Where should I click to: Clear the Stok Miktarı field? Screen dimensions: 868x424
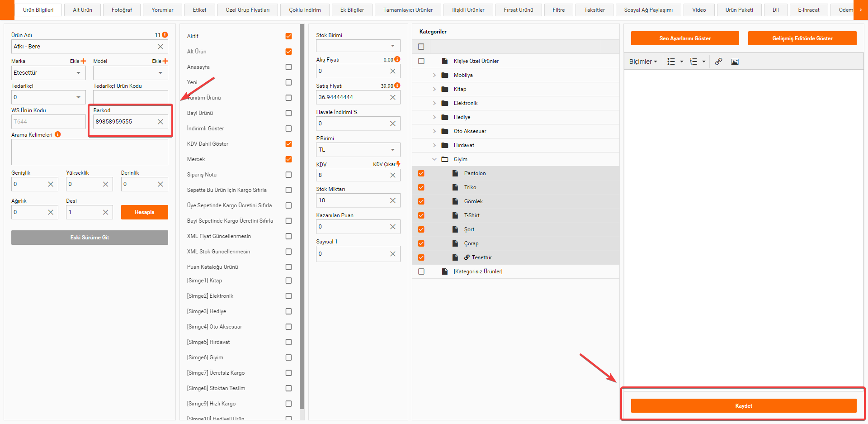pos(393,200)
